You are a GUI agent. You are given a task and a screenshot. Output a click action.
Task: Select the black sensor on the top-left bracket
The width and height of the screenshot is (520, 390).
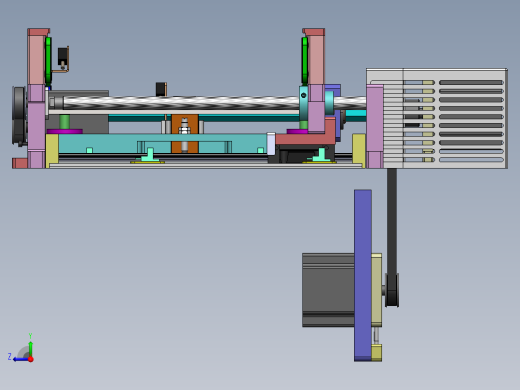pyautogui.click(x=62, y=56)
